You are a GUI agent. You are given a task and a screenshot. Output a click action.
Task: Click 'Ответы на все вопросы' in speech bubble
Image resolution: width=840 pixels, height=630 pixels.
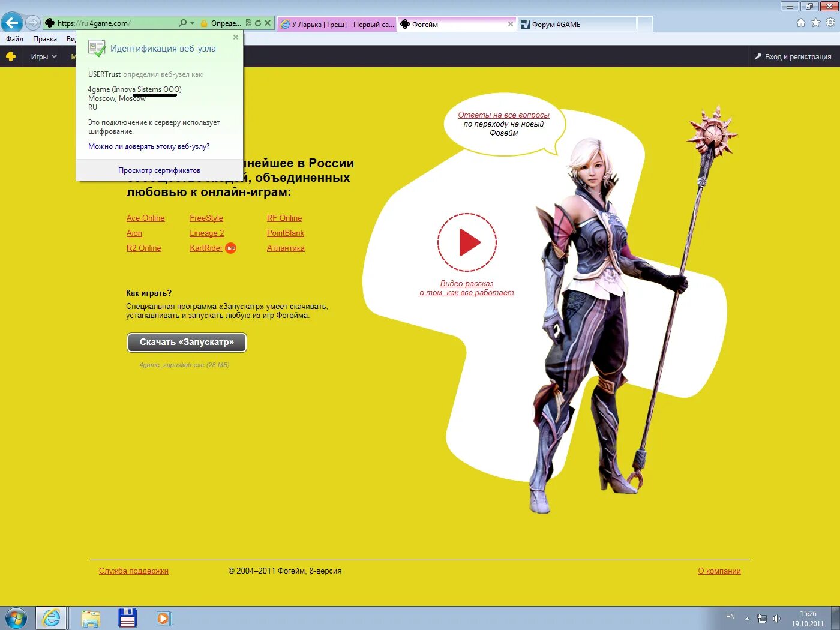click(504, 115)
